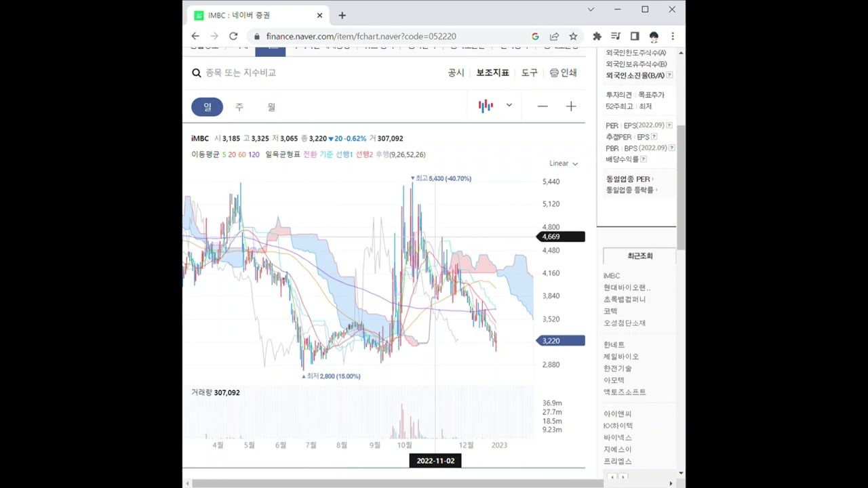Toggle the 60-day moving average line
The image size is (868, 488).
coord(242,155)
